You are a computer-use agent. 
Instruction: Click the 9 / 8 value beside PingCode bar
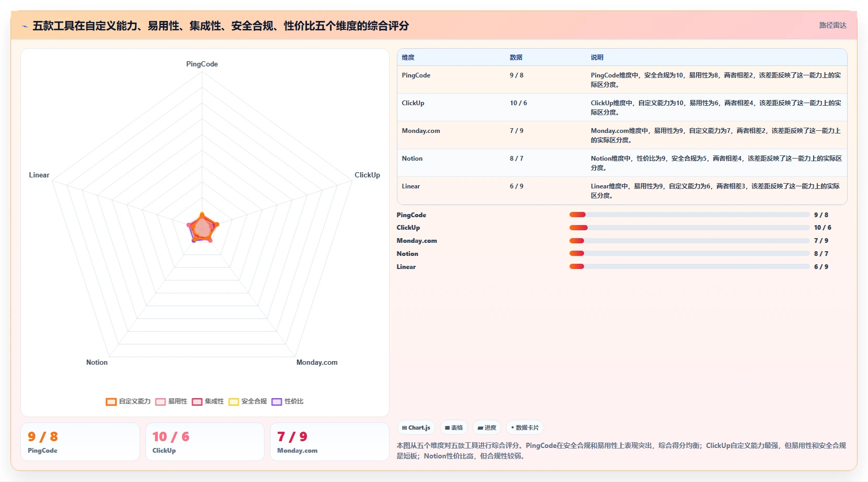click(x=821, y=215)
